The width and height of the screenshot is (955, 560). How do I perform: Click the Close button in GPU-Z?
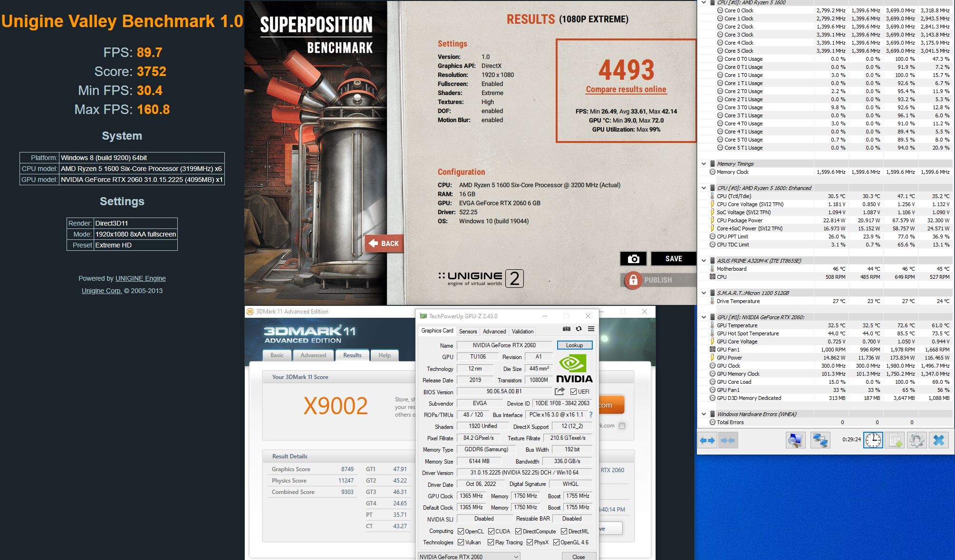579,557
